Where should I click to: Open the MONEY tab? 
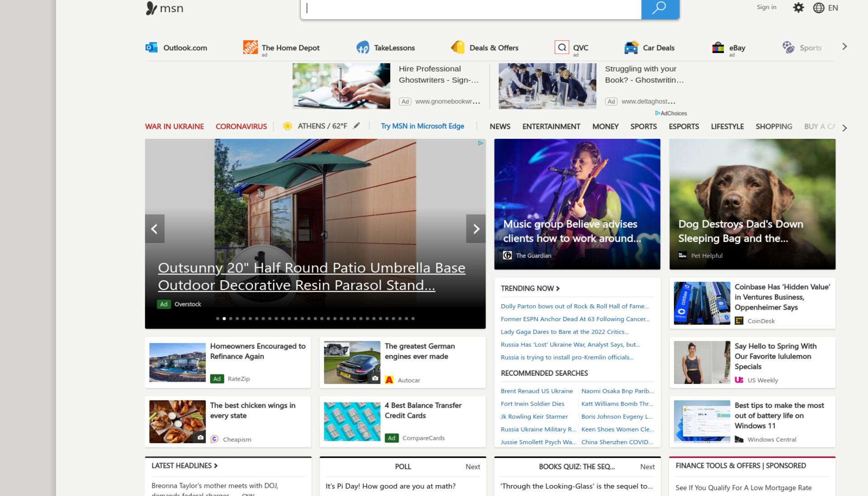[605, 127]
